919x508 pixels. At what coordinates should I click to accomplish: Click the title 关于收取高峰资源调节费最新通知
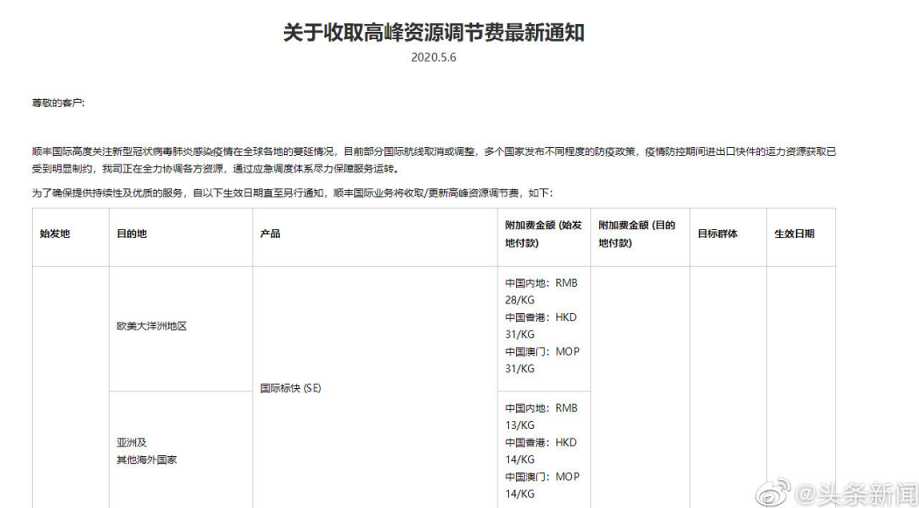tap(434, 32)
